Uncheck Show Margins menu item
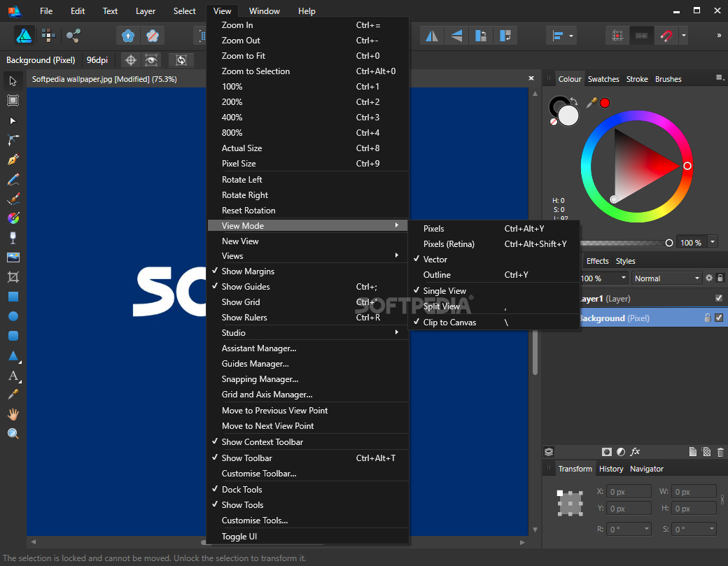The height and width of the screenshot is (566, 728). click(308, 271)
